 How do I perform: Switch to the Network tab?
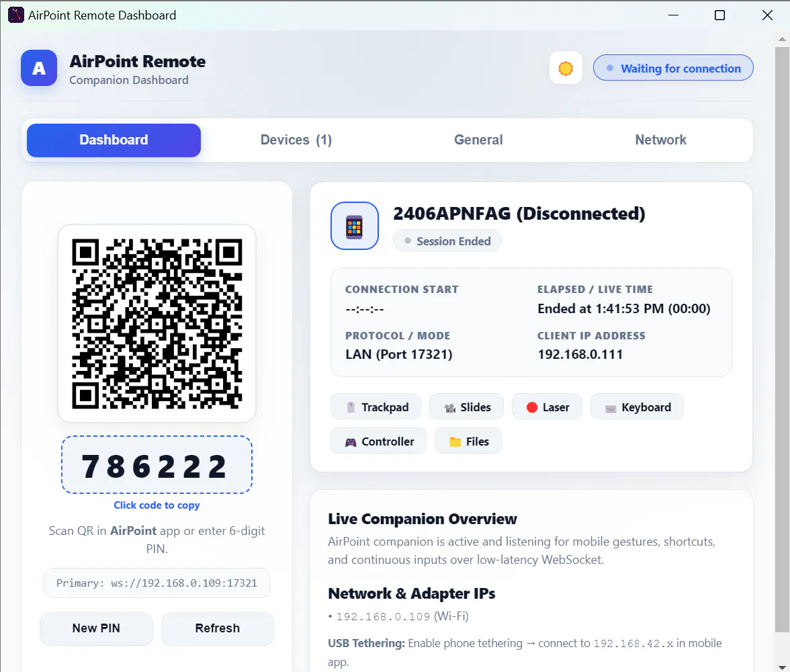tap(660, 140)
